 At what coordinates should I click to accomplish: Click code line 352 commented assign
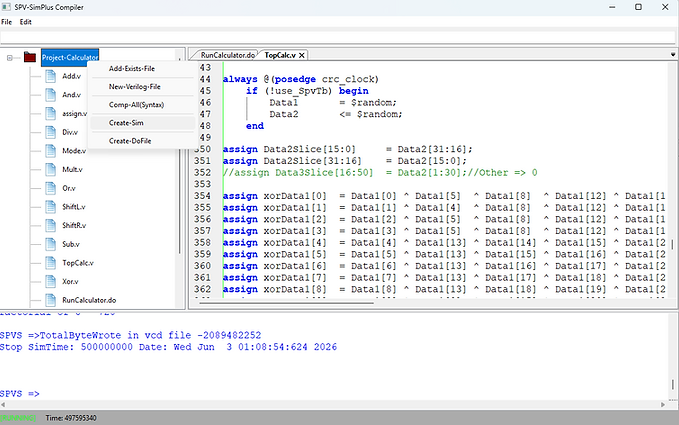pos(380,172)
